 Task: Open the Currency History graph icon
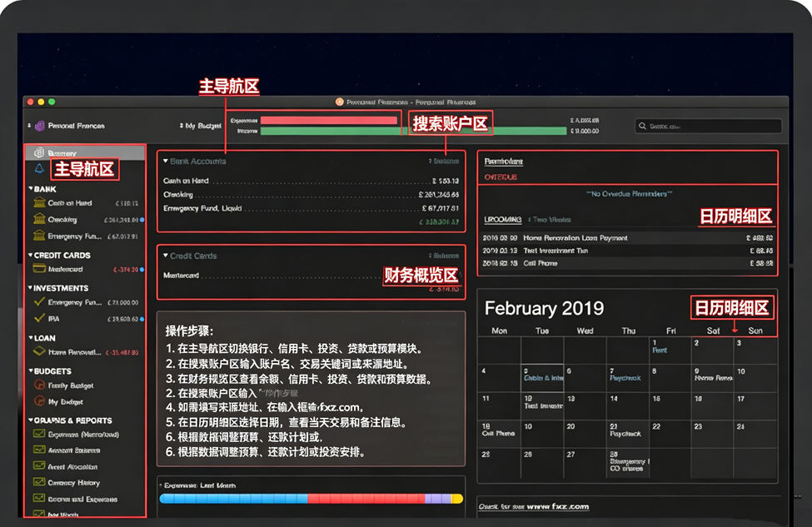pyautogui.click(x=39, y=482)
